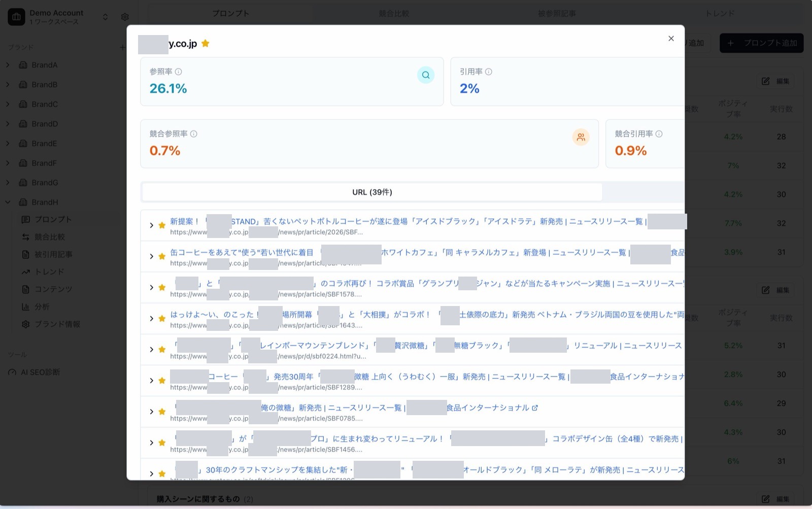Click the Demo Account briefcase icon

pos(16,17)
